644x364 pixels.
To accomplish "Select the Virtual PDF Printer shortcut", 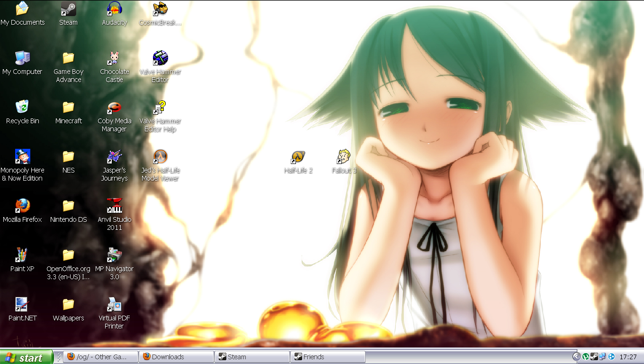I will [x=114, y=313].
